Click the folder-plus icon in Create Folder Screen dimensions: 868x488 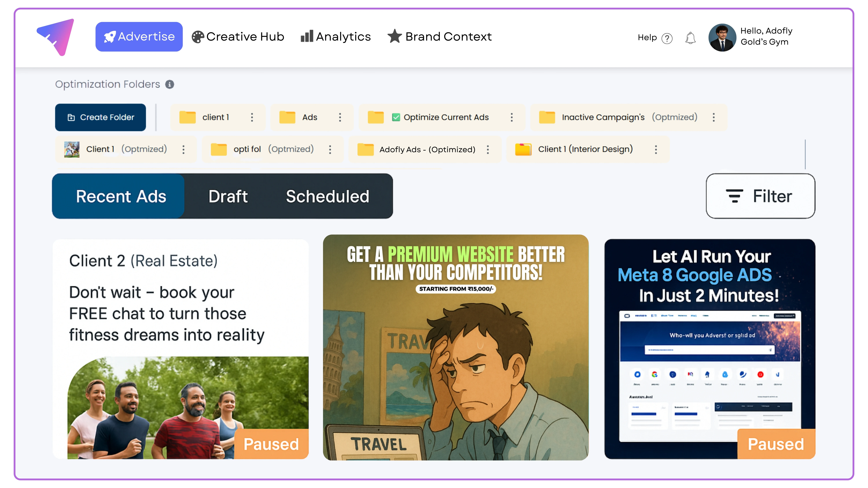point(71,117)
